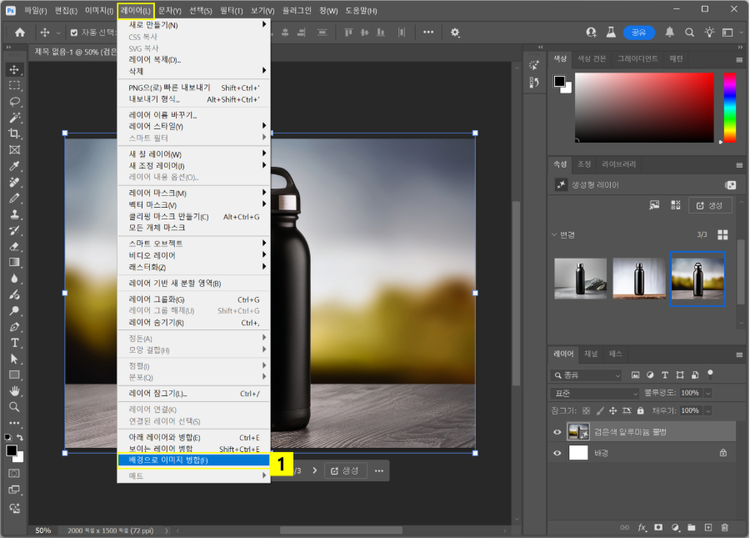This screenshot has width=750, height=538.
Task: Open the 표준 blend mode dropdown
Action: click(x=595, y=393)
